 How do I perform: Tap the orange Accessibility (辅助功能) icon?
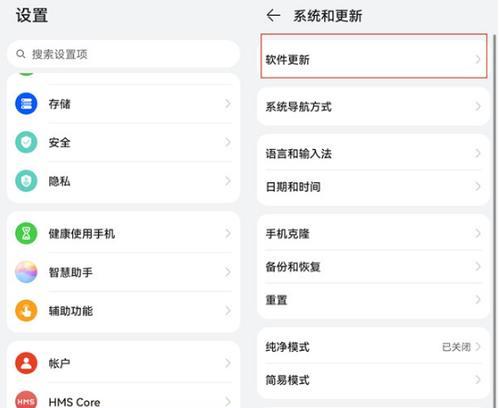(26, 311)
